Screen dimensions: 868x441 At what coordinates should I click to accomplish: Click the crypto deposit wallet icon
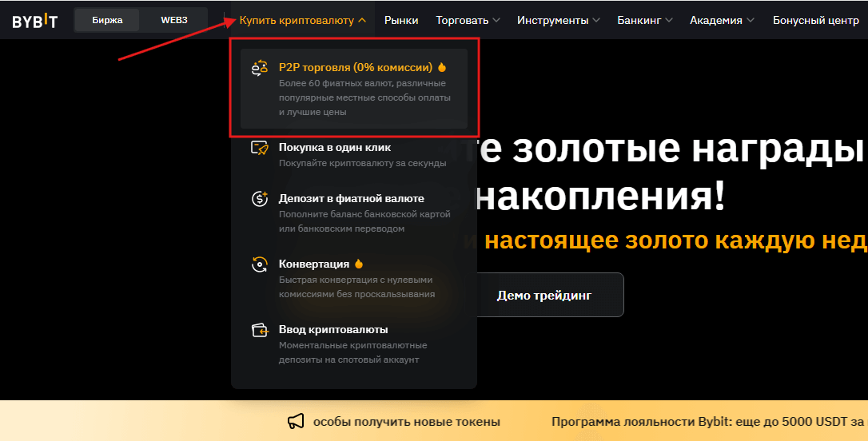(259, 330)
